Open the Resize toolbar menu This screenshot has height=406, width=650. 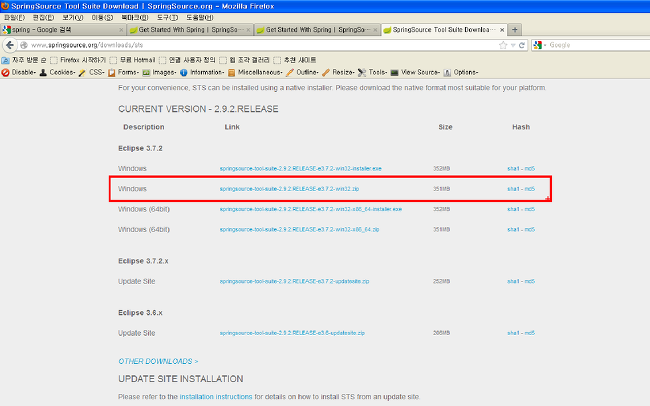(x=338, y=72)
